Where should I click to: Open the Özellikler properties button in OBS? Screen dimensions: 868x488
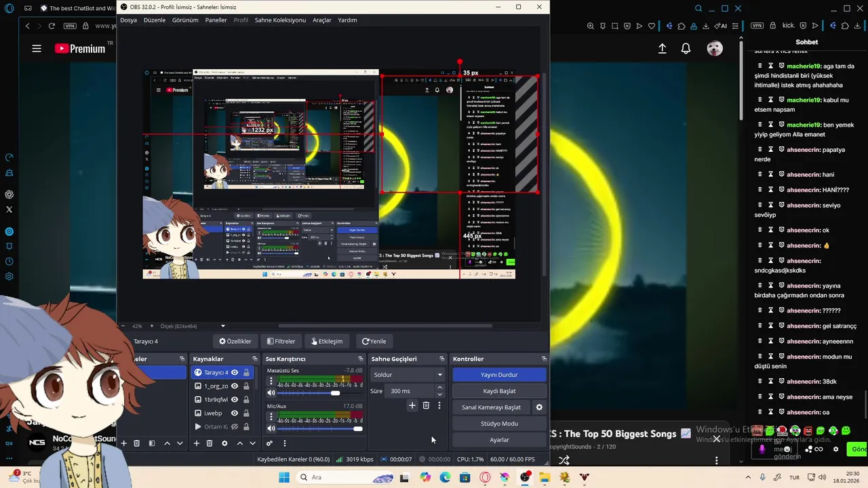(235, 342)
